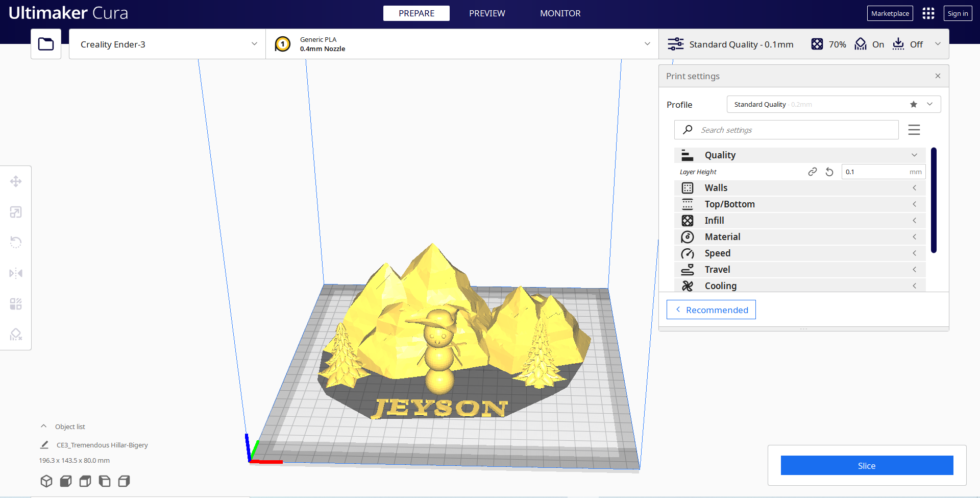Close the Print settings panel
The image size is (980, 498).
pyautogui.click(x=938, y=76)
